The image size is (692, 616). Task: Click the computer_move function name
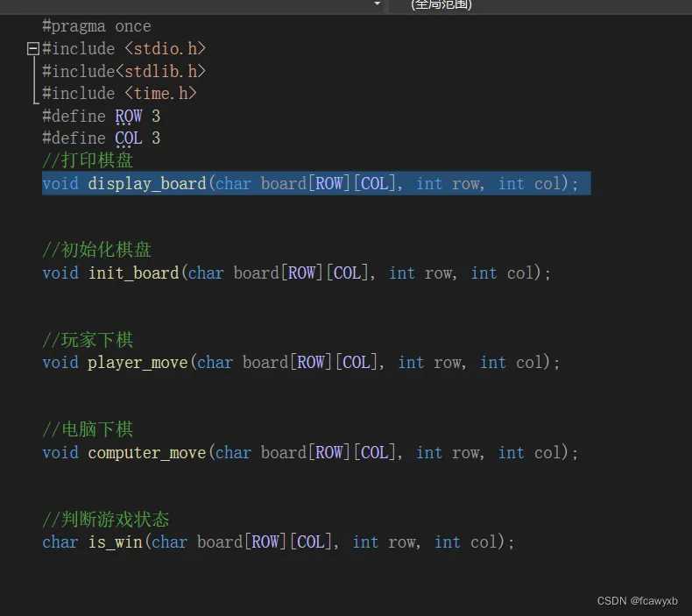click(147, 453)
